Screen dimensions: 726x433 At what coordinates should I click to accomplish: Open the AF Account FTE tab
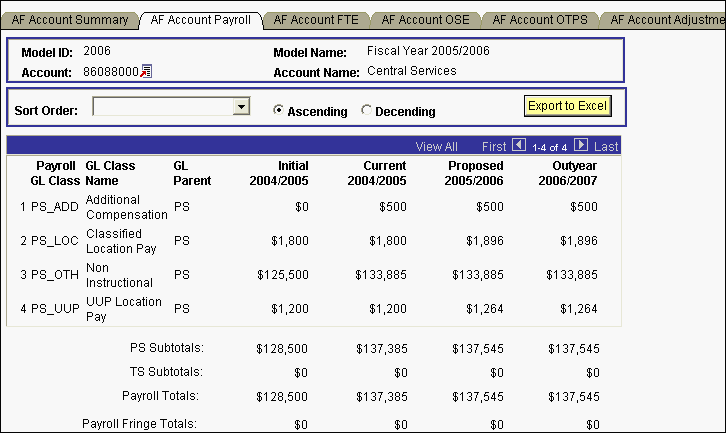316,20
